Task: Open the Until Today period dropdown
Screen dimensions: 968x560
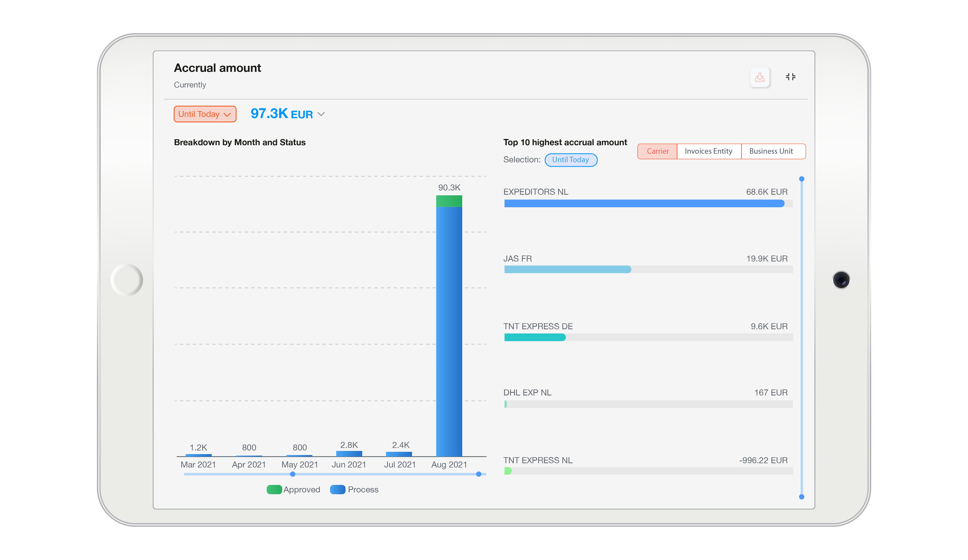Action: pyautogui.click(x=205, y=114)
